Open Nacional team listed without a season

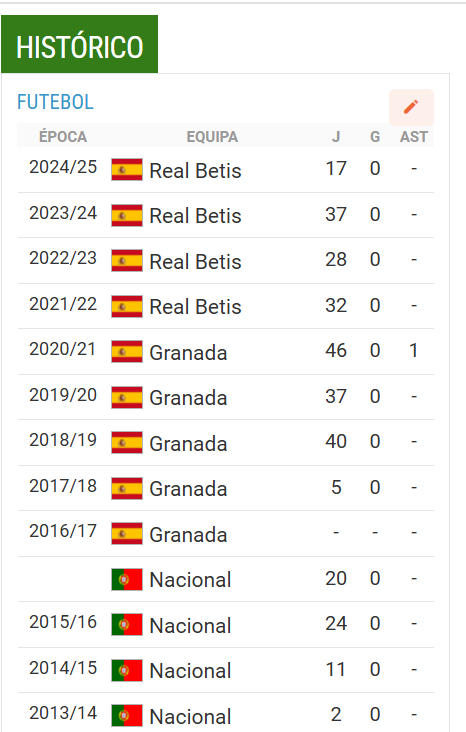190,580
